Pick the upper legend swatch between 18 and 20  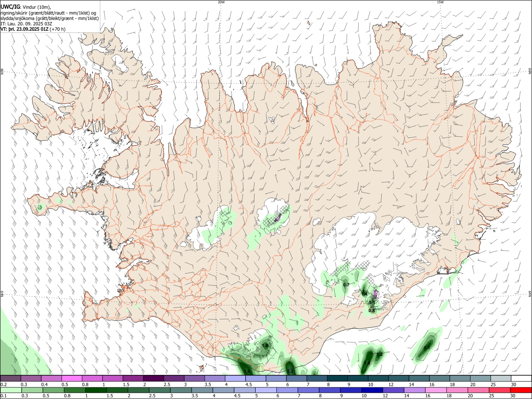(460, 378)
